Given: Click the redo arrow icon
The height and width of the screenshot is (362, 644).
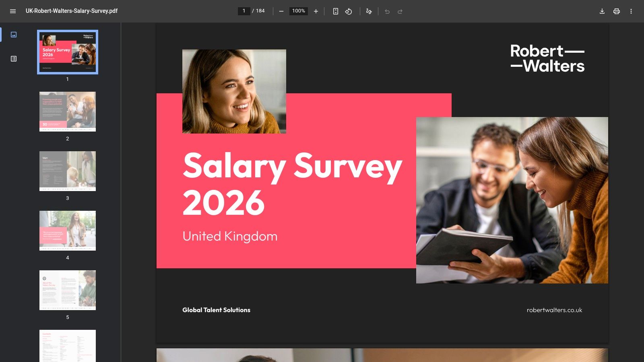Looking at the screenshot, I should [x=400, y=11].
